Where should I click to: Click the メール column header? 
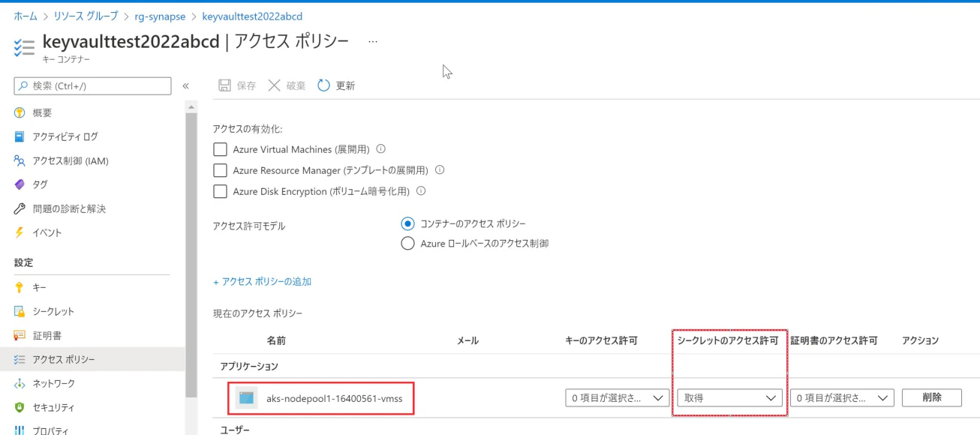467,340
